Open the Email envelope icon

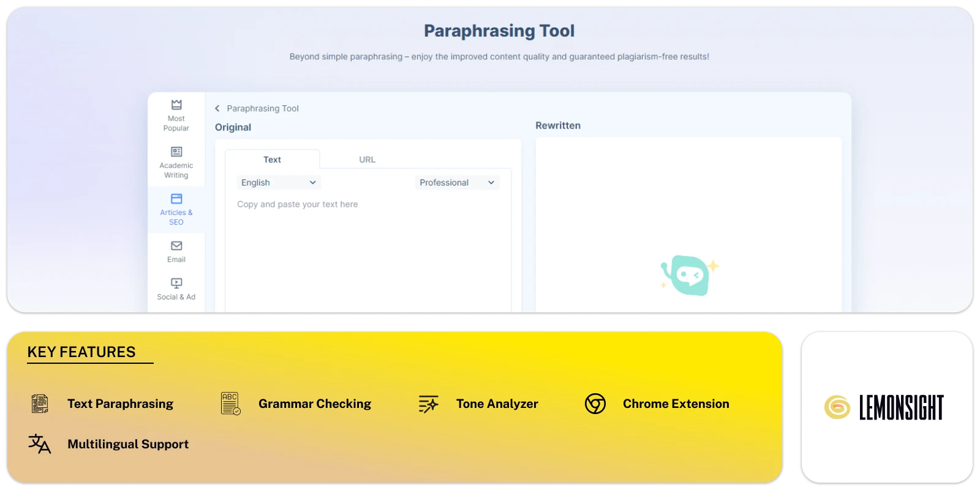pos(176,246)
